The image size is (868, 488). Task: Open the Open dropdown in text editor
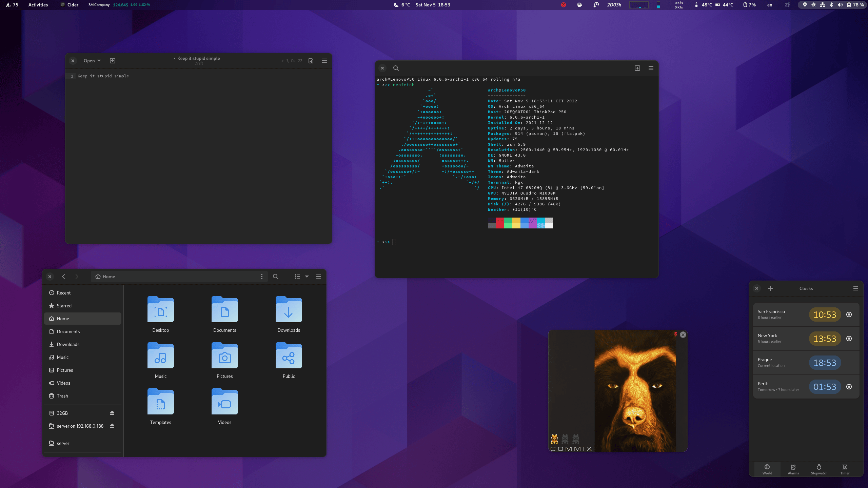[x=92, y=61]
